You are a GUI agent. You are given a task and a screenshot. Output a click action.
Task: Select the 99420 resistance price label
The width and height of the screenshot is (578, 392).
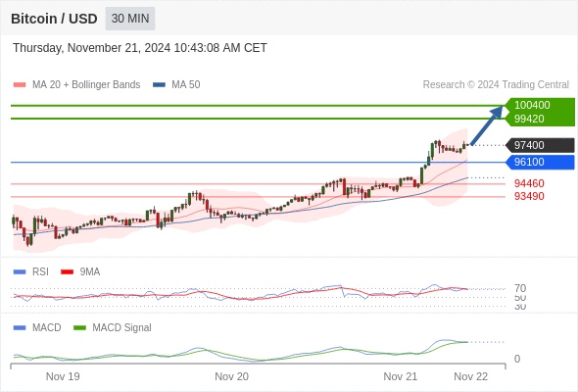[529, 119]
